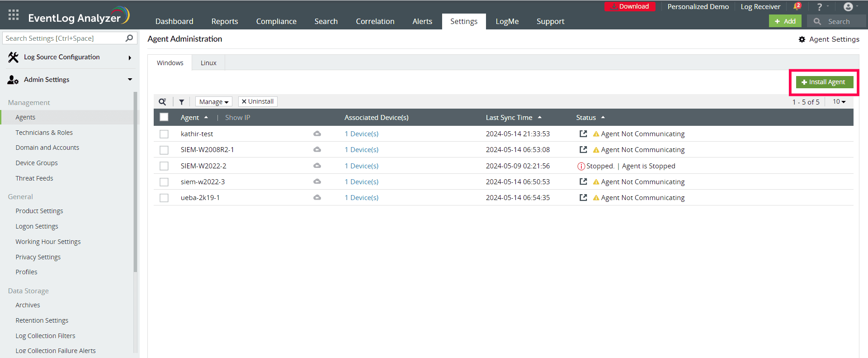Click the EventLog Analyzer logo
The height and width of the screenshot is (358, 868).
tap(79, 16)
